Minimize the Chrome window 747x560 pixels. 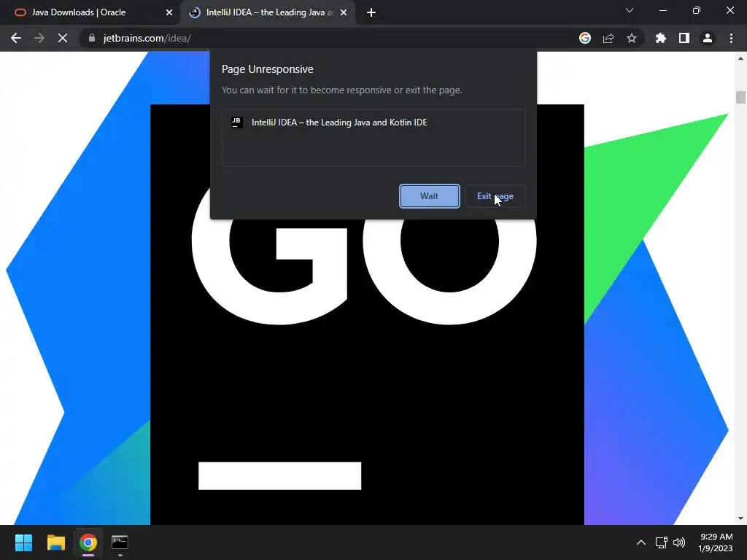tap(662, 10)
